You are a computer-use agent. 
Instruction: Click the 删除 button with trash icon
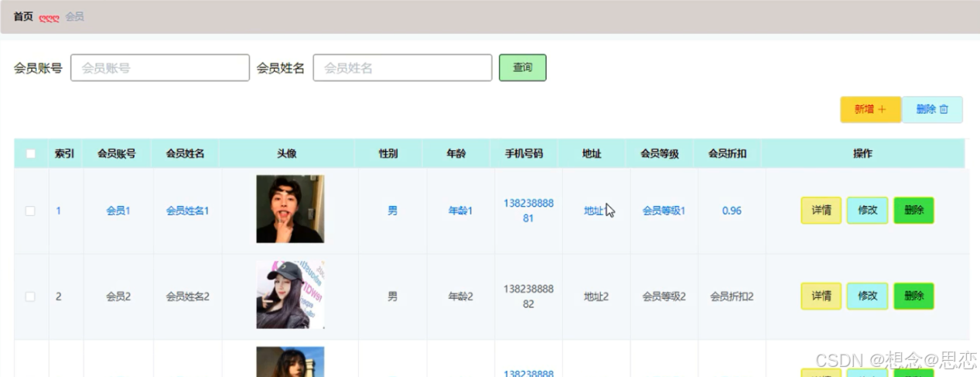[x=932, y=110]
